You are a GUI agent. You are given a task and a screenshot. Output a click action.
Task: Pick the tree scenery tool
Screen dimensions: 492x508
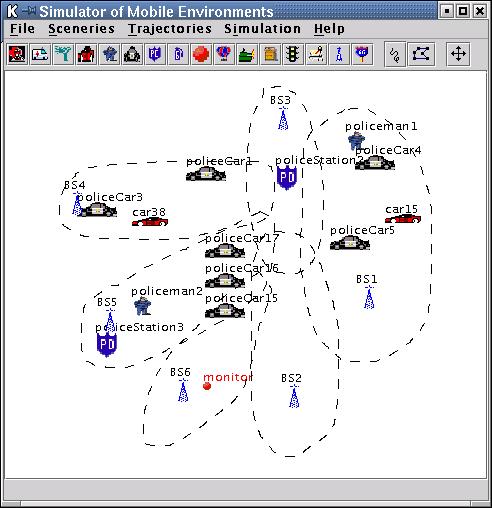(x=63, y=54)
